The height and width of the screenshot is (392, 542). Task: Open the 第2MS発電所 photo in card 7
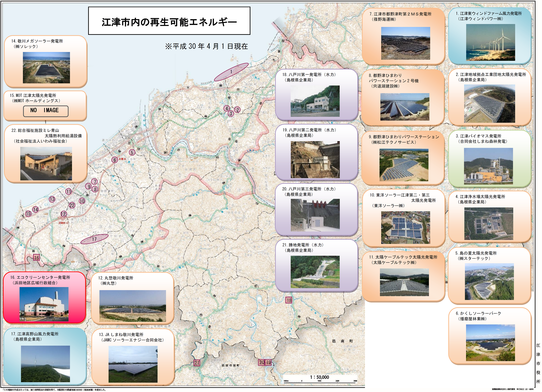coord(406,43)
